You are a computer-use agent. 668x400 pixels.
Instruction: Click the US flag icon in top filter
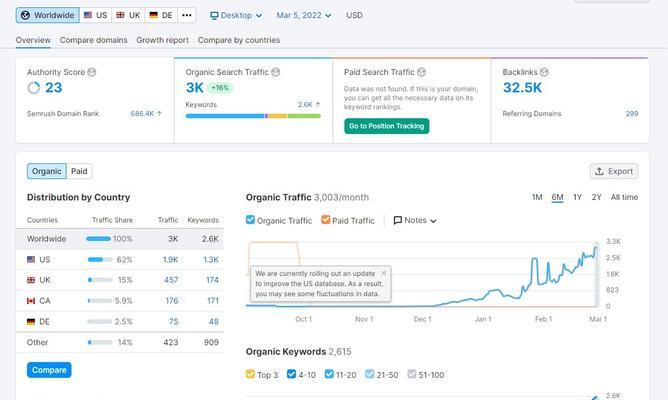pos(88,15)
